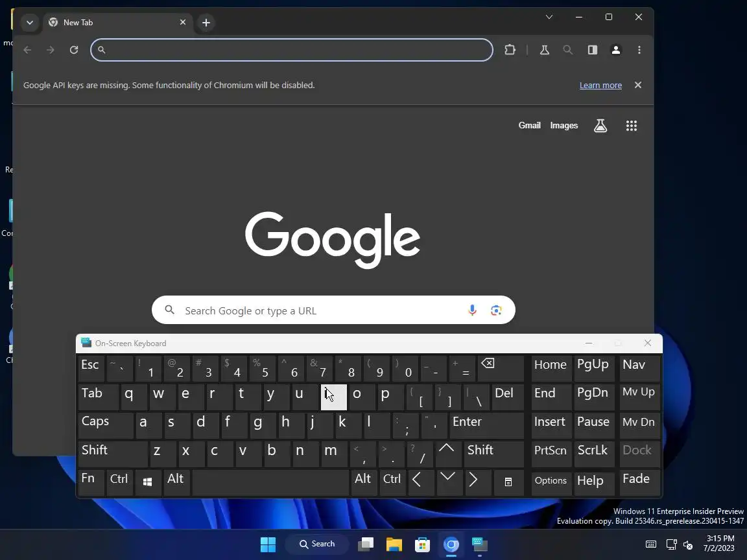Click the Help key

pyautogui.click(x=593, y=482)
